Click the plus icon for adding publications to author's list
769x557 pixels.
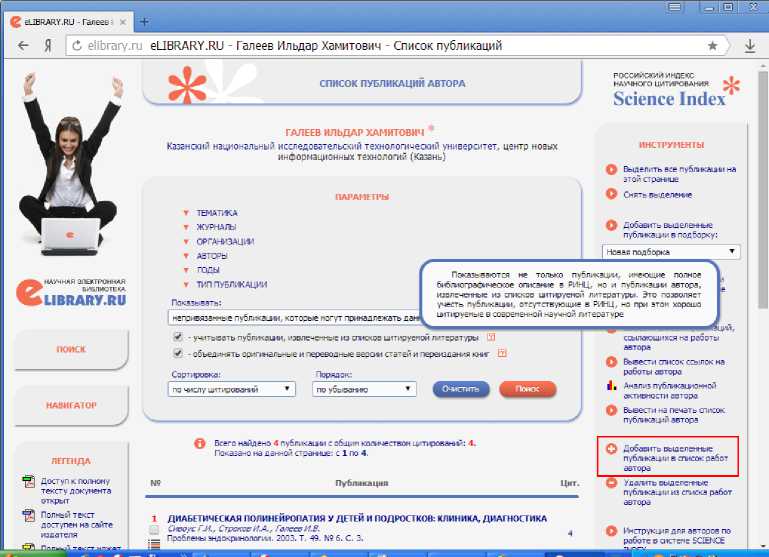tap(611, 449)
